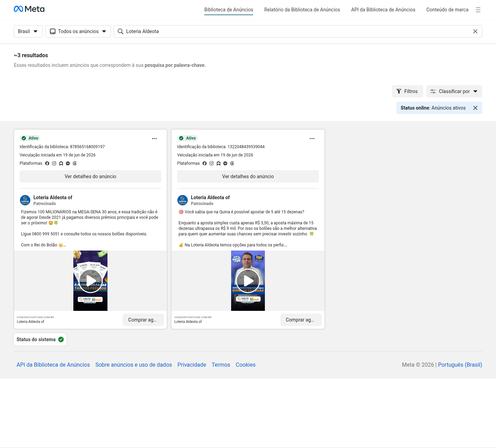
Task: Open Relatório da Biblioteca de Anúncios
Action: (302, 10)
